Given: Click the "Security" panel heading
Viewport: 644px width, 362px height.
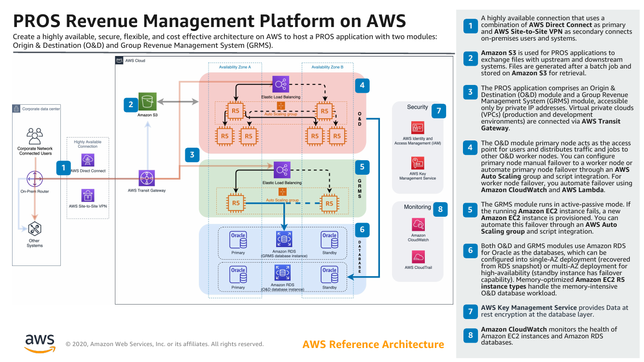Looking at the screenshot, I should 418,107.
